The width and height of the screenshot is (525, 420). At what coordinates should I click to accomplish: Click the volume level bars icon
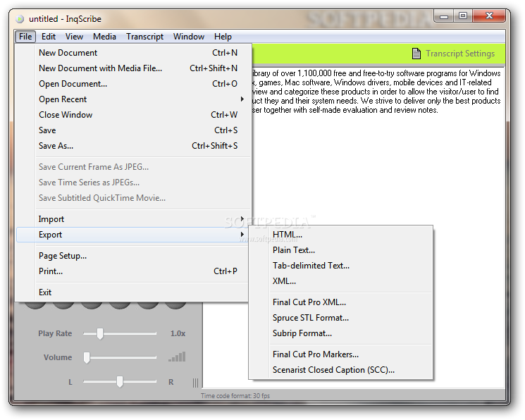pyautogui.click(x=177, y=357)
